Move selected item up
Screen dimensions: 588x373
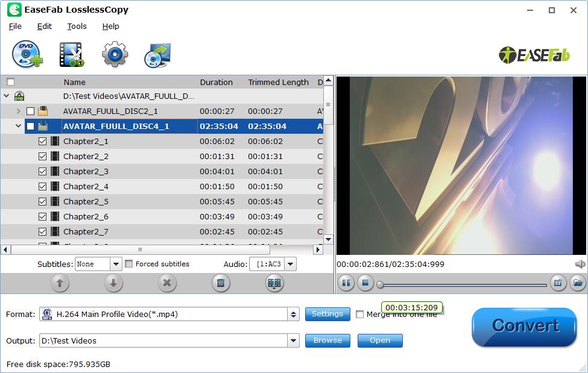(x=60, y=283)
